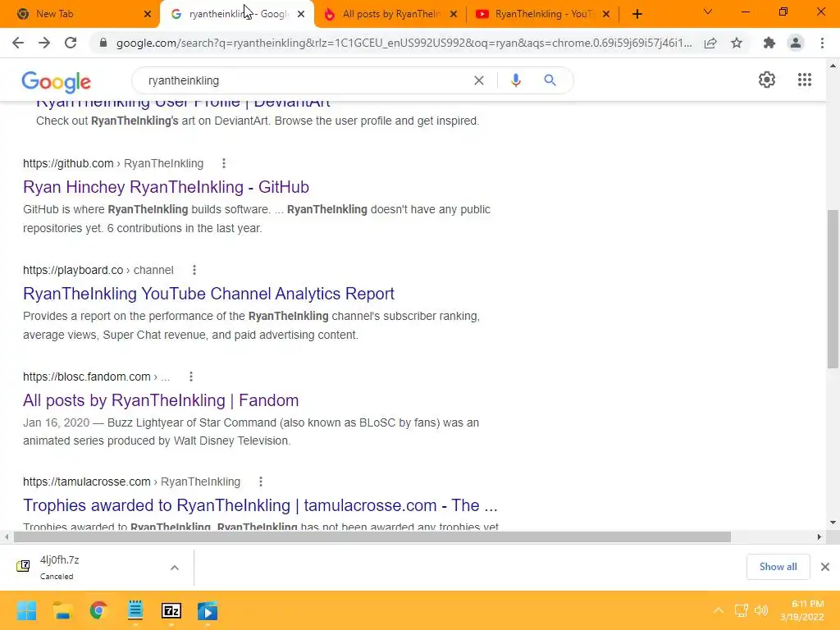Switch to the New Tab tab

point(80,15)
